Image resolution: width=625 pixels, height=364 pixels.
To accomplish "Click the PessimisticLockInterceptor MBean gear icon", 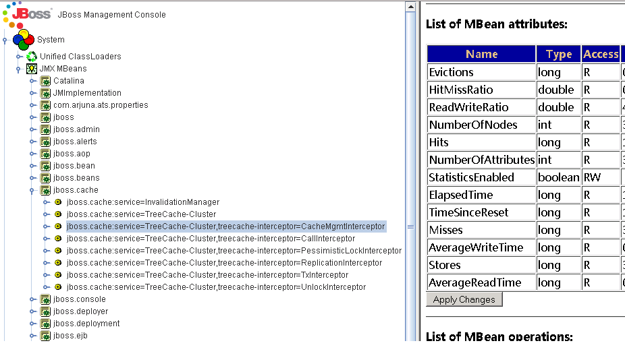I will click(58, 251).
